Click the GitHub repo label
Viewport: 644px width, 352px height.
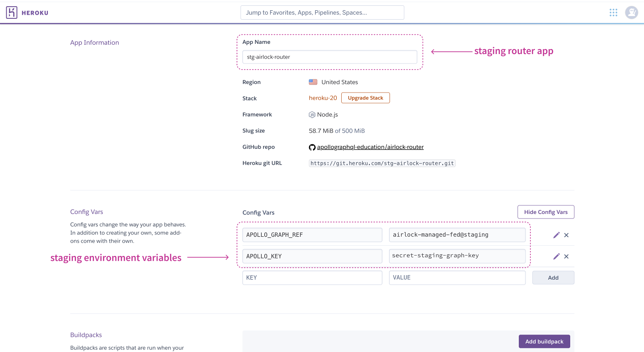coord(258,147)
